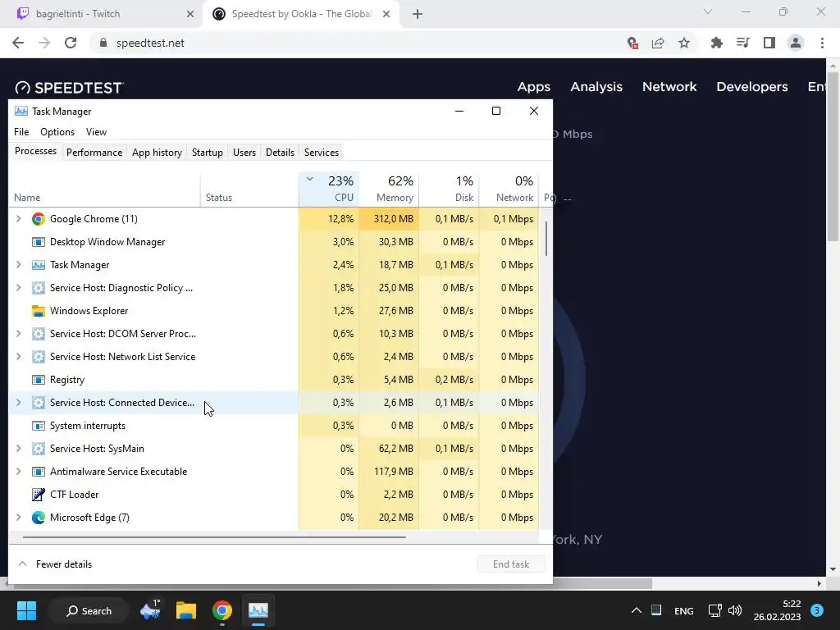This screenshot has width=840, height=630.
Task: Go back with the browser back arrow
Action: click(18, 43)
